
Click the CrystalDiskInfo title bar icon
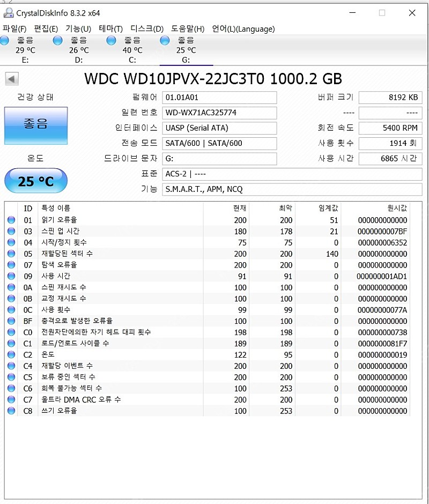click(9, 13)
